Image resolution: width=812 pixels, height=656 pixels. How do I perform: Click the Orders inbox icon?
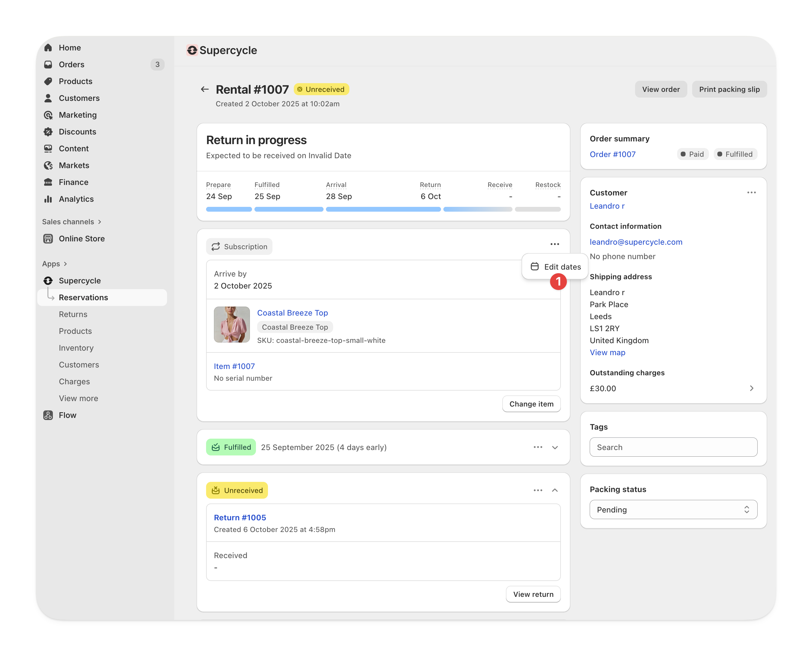[x=48, y=64]
